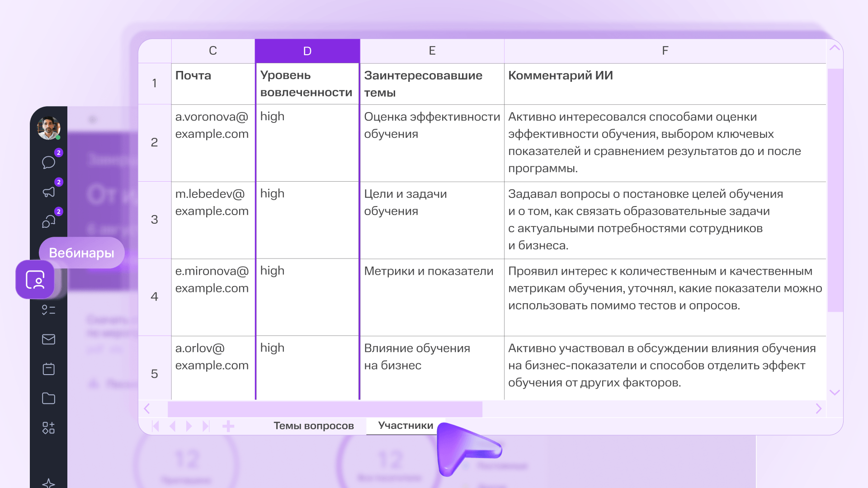
Task: Select the high cell in row 5
Action: tap(307, 368)
